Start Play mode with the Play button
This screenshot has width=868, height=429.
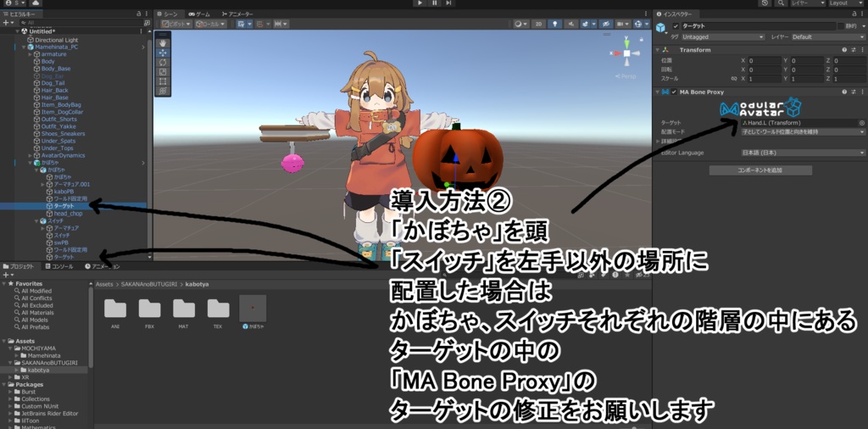click(420, 3)
